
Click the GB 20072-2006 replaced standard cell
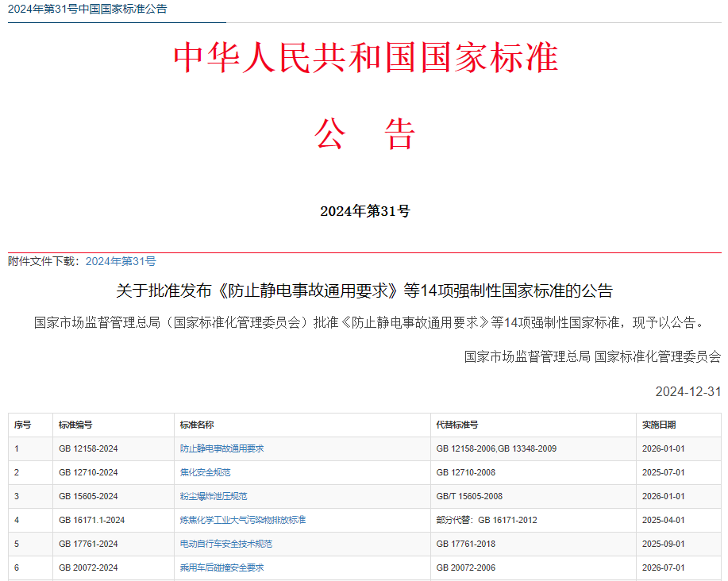tap(466, 568)
